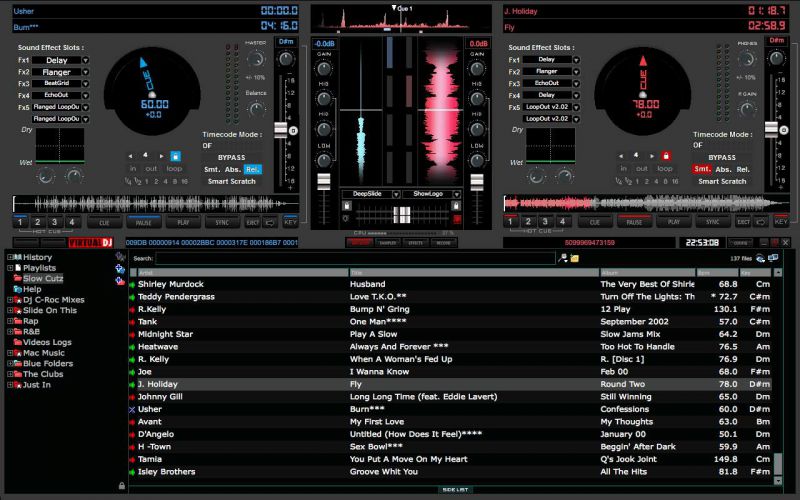This screenshot has width=800, height=500.
Task: Click the left deck headphone button on pitch fader
Action: pos(293,131)
